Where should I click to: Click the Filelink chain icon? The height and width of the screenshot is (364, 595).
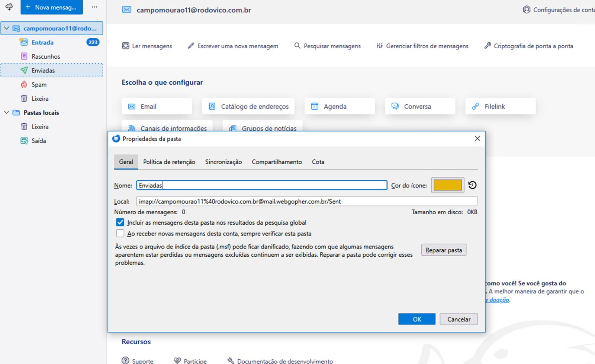pos(475,106)
